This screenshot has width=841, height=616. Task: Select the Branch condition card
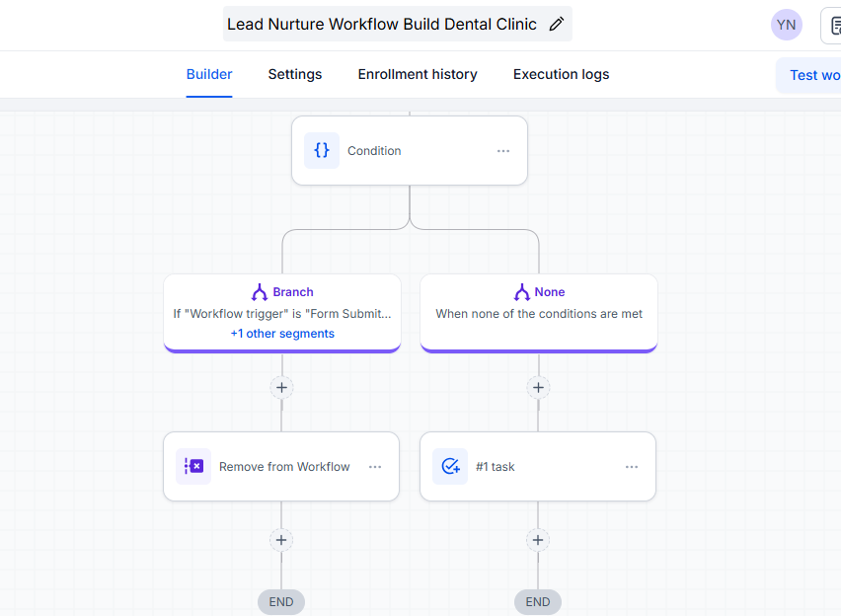click(x=282, y=313)
